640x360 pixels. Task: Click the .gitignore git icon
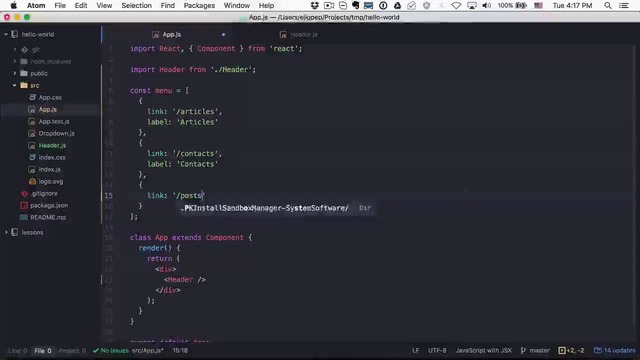point(24,193)
